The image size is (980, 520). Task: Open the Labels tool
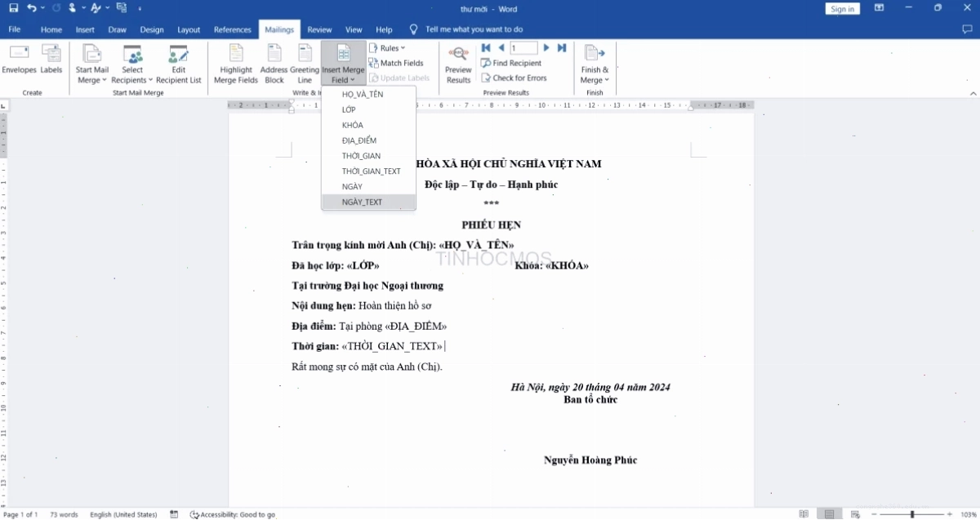pos(51,60)
